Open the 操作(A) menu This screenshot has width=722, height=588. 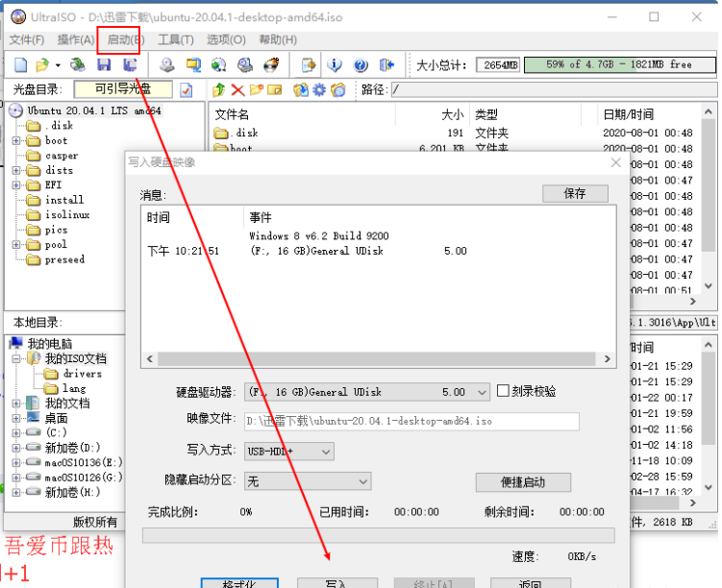coord(76,40)
